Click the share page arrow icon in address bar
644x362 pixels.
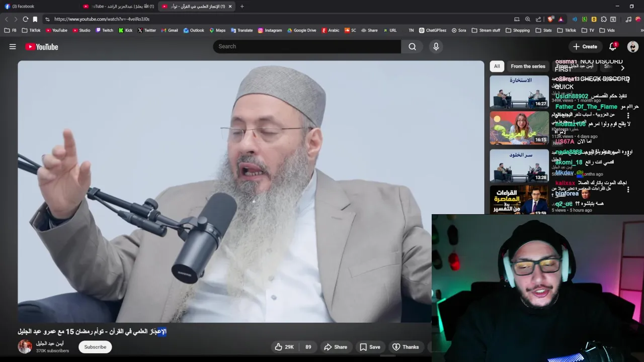[x=538, y=19]
